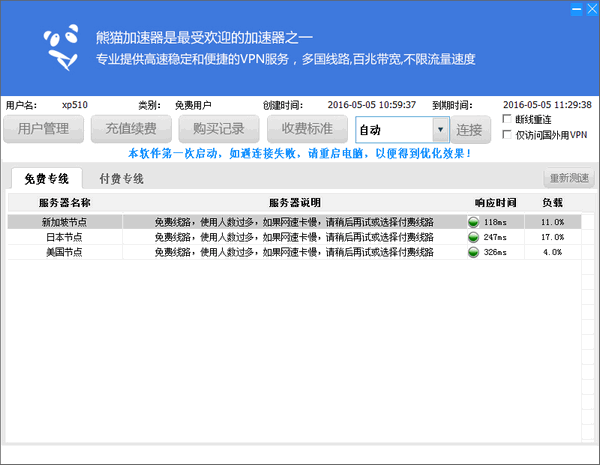Screen dimensions: 600x465
Task: Click the panda logo icon
Action: tap(61, 47)
